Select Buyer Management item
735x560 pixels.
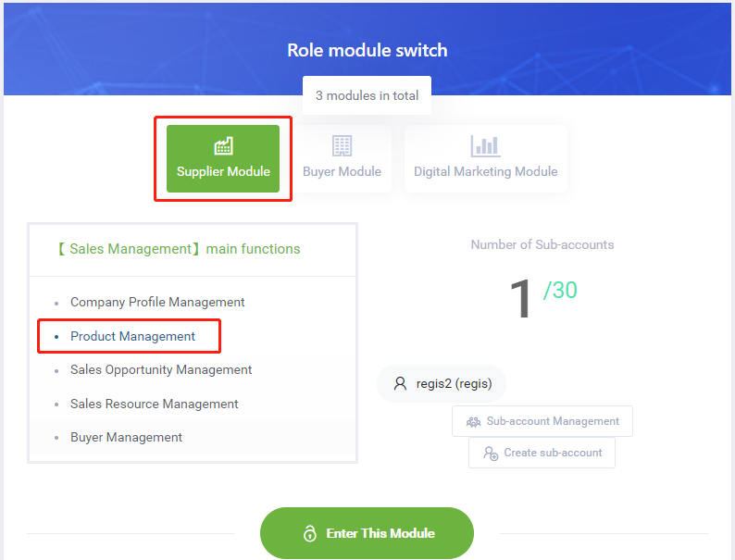pyautogui.click(x=126, y=437)
